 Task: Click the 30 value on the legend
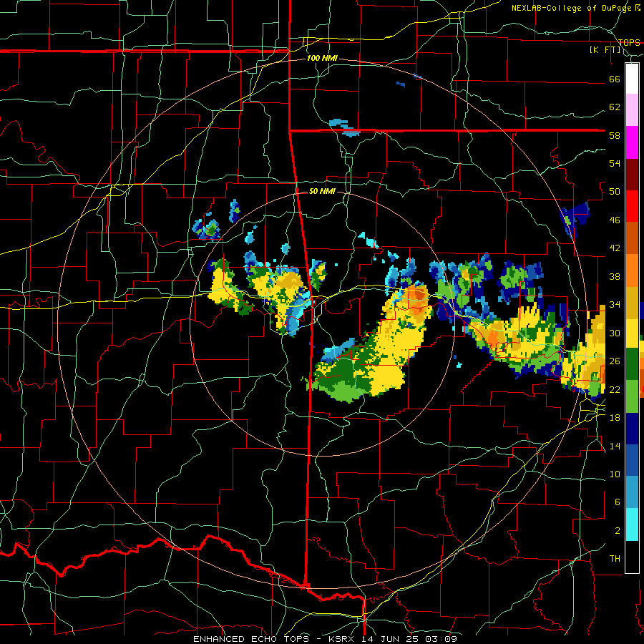click(x=615, y=333)
